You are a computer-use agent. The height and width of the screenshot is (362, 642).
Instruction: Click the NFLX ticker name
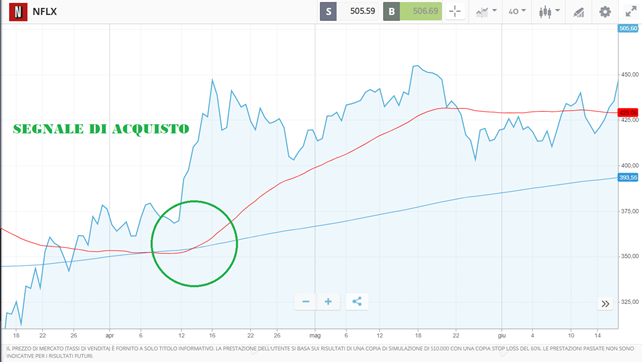coord(45,11)
